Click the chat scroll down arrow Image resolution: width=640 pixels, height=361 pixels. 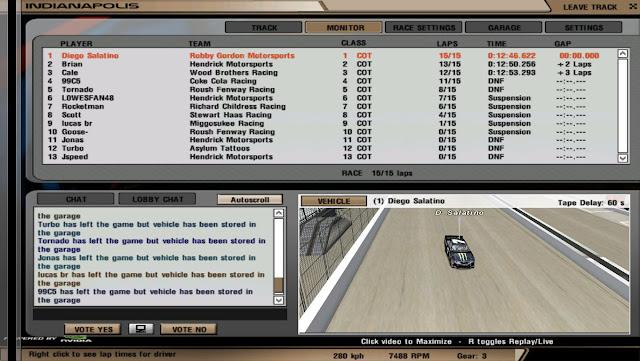[278, 300]
